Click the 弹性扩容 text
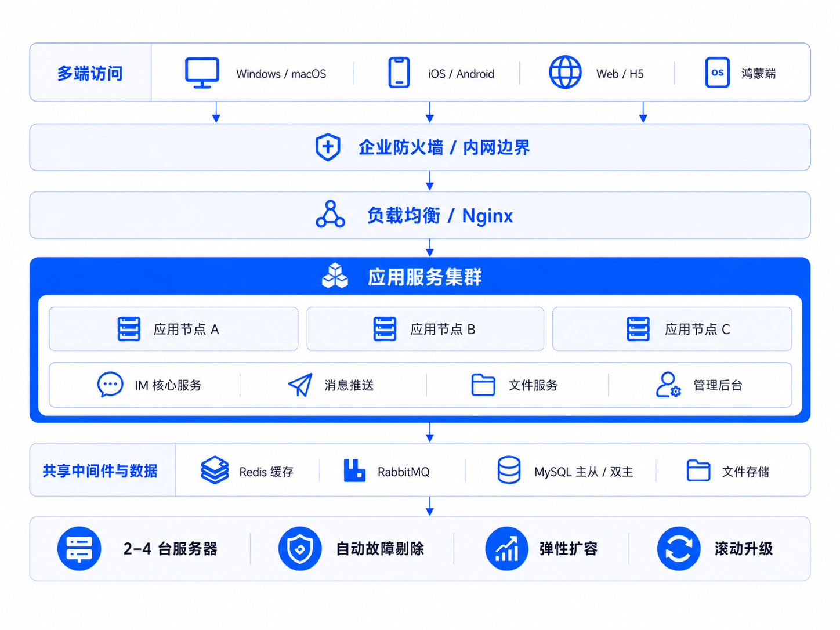 [569, 549]
